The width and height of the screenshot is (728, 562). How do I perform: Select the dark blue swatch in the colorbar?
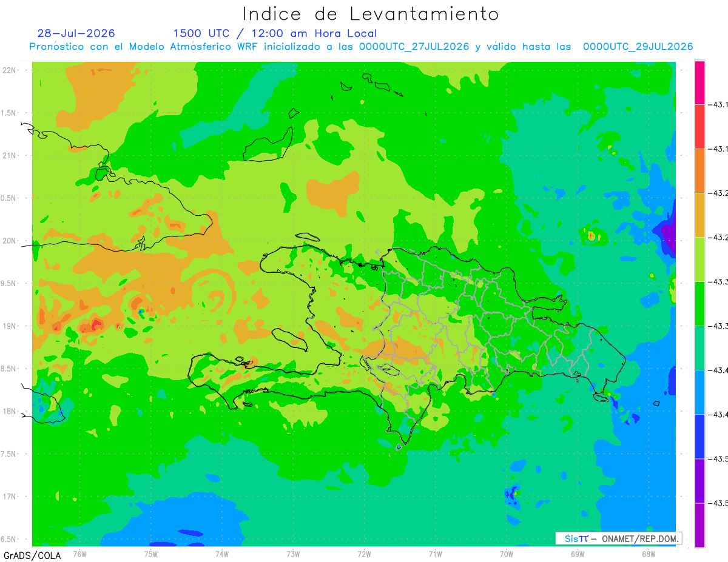(x=699, y=436)
